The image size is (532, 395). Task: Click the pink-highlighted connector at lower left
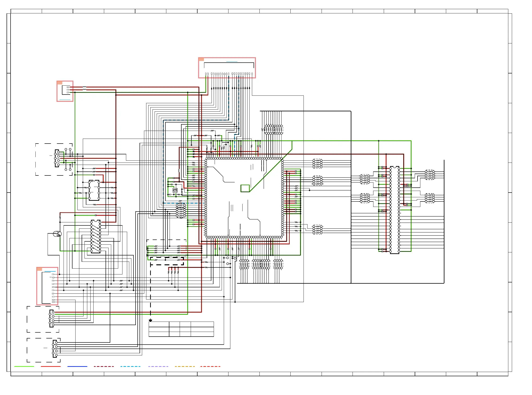coord(47,286)
